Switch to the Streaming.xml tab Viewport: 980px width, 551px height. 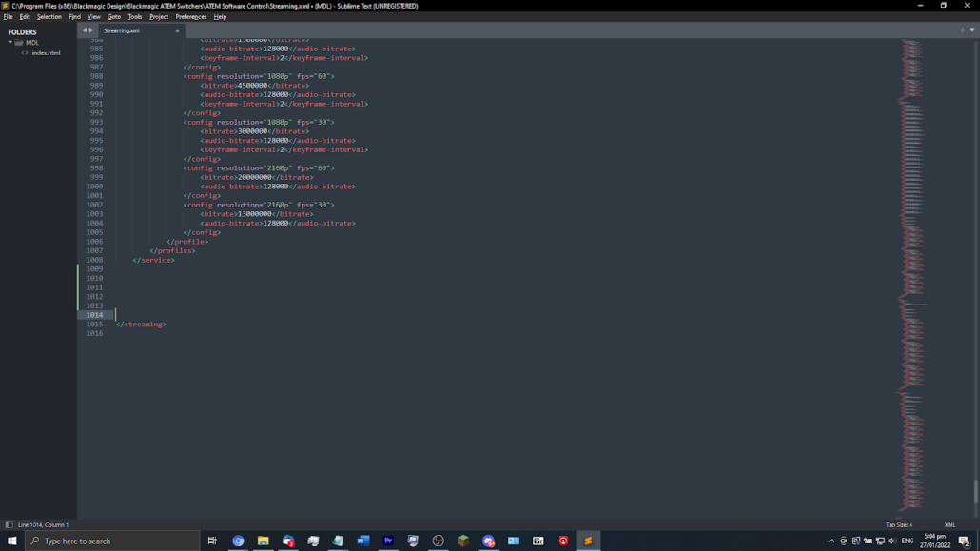122,30
